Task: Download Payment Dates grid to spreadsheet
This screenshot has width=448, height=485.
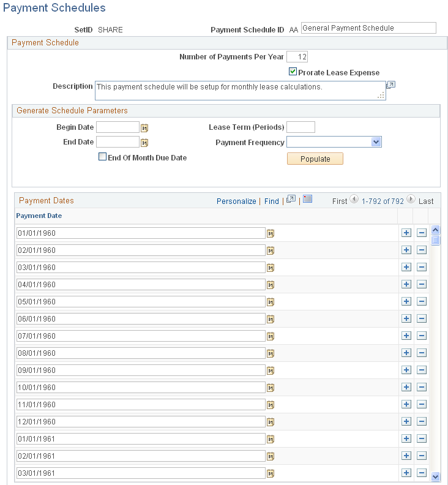Action: [x=308, y=199]
